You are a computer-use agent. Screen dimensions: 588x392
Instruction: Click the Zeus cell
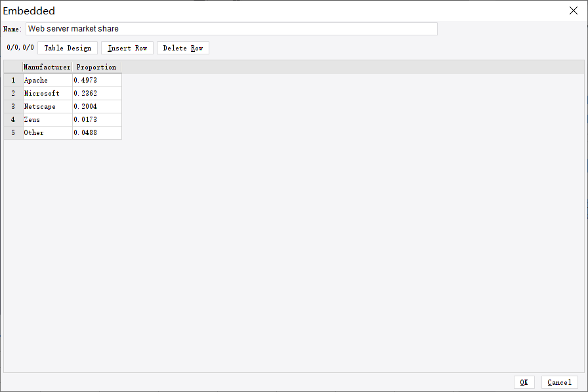(48, 119)
